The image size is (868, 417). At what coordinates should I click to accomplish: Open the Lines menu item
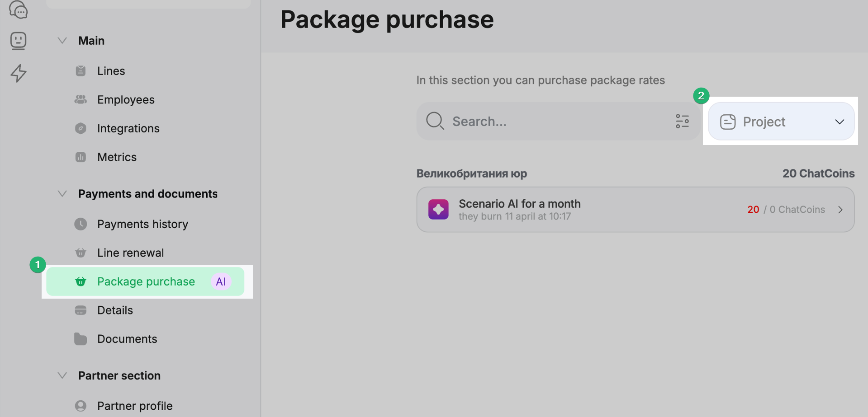point(111,71)
